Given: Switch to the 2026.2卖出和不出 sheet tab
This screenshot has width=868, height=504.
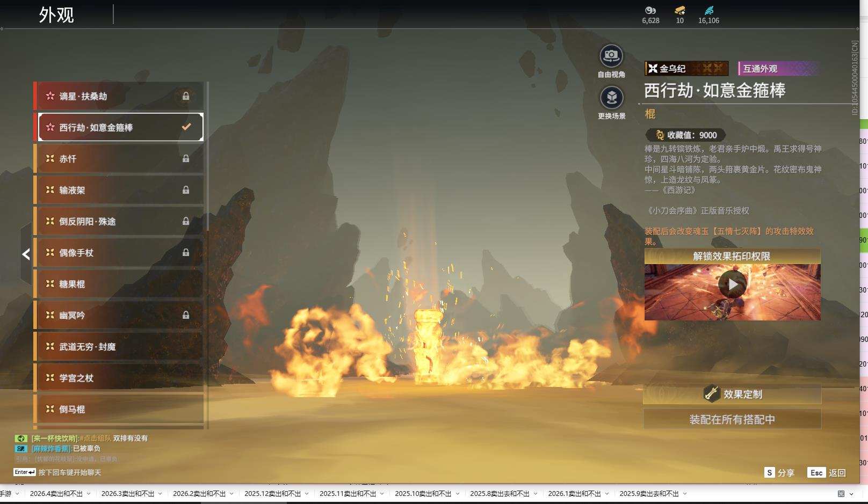Looking at the screenshot, I should (x=199, y=494).
